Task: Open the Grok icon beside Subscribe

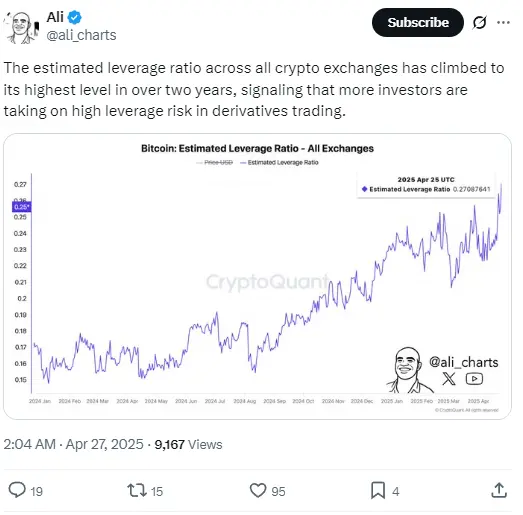Action: [x=479, y=23]
